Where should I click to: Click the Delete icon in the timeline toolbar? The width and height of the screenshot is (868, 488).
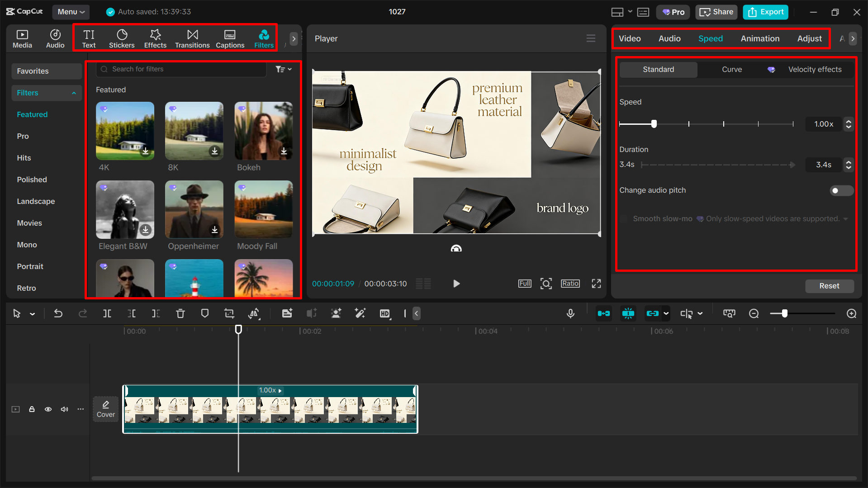[x=180, y=313]
